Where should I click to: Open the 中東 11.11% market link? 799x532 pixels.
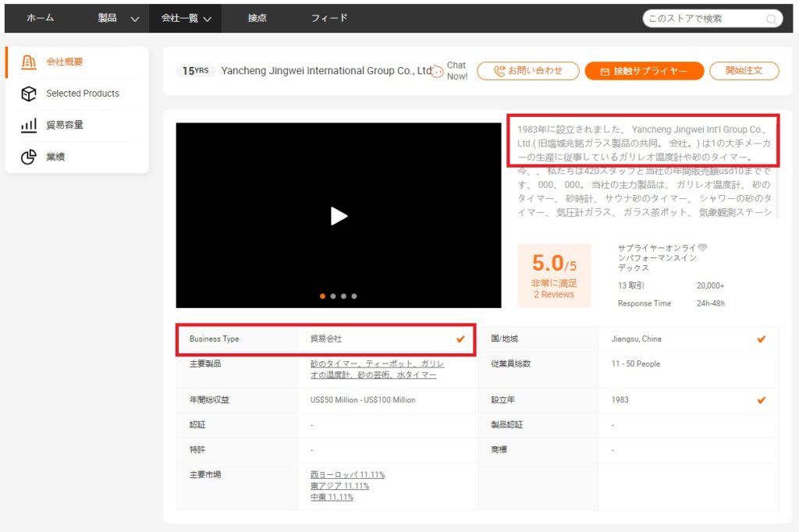[x=332, y=497]
